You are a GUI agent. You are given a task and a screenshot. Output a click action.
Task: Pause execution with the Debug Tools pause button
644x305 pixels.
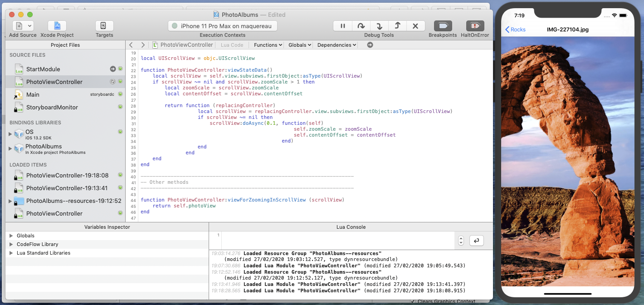point(342,26)
